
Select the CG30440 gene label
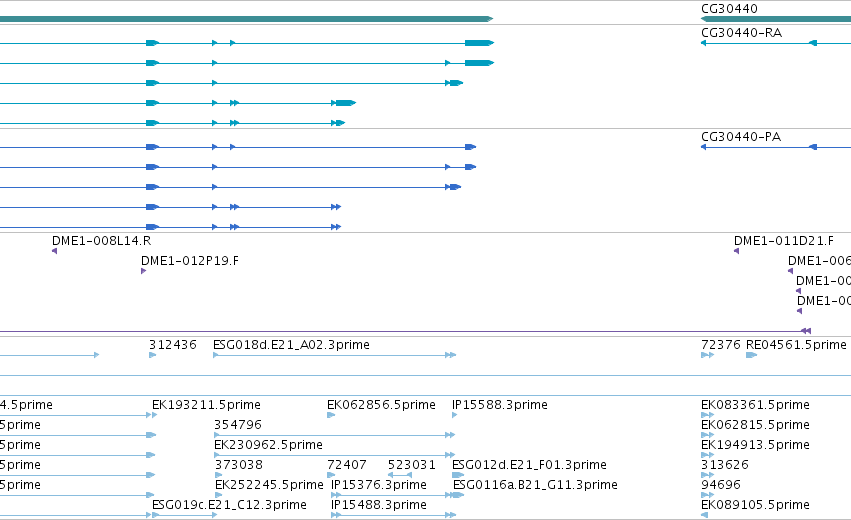click(729, 9)
